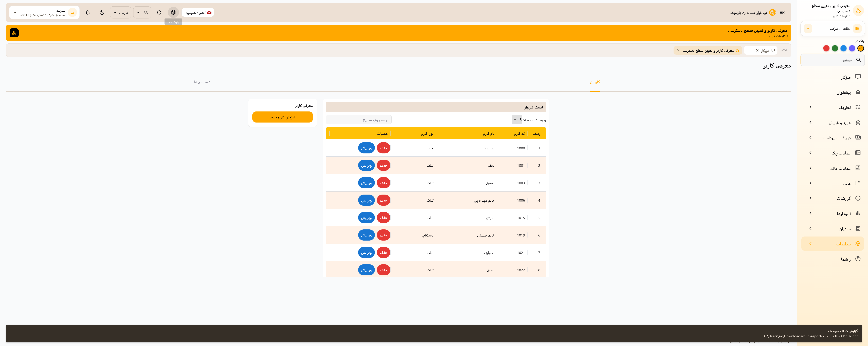Select the purple theme color swatch
The width and height of the screenshot is (868, 346).
(x=852, y=48)
